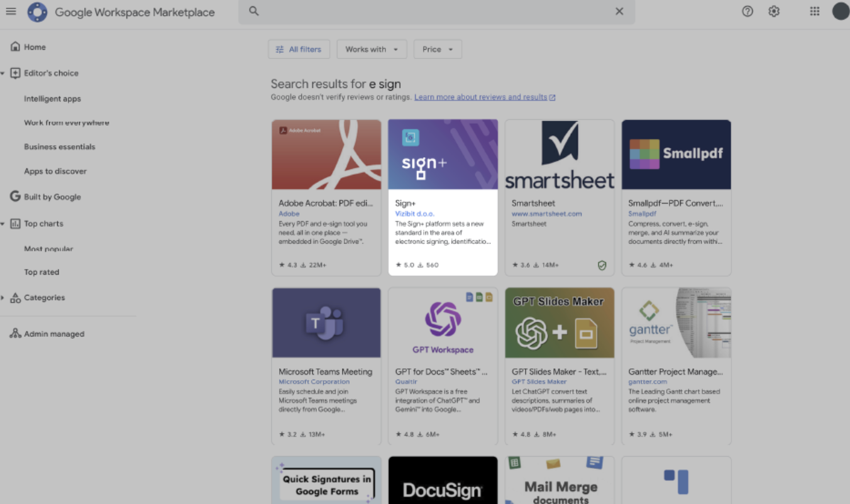
Task: Open the www.smartsheet.com developer link
Action: pos(546,214)
